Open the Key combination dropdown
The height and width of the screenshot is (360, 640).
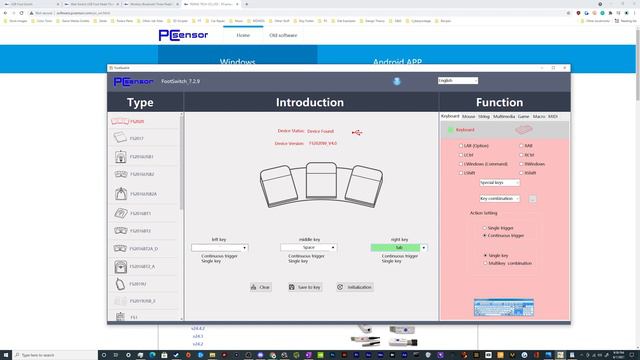[x=500, y=199]
